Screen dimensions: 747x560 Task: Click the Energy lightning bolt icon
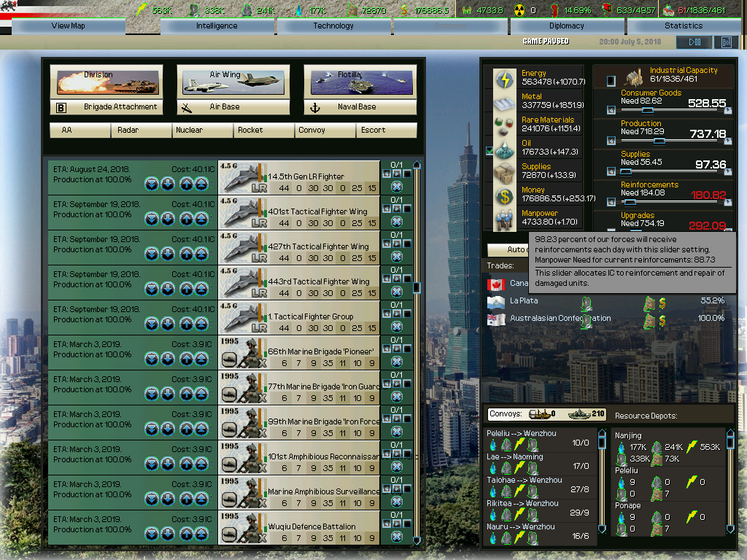(x=506, y=77)
